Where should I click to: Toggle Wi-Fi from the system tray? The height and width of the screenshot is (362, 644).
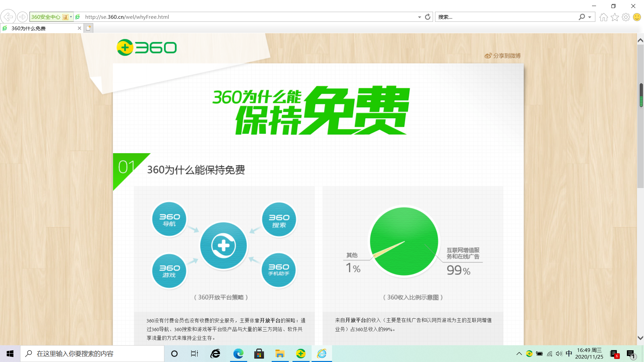(549, 354)
